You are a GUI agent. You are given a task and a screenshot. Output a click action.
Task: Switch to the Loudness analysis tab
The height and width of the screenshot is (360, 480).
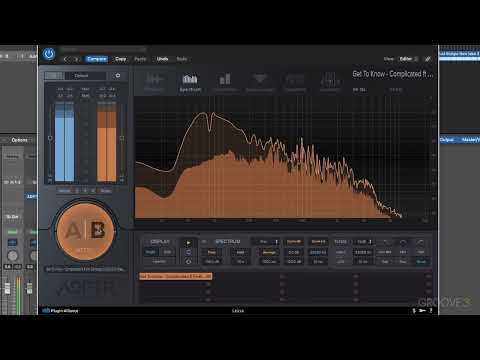[x=330, y=82]
